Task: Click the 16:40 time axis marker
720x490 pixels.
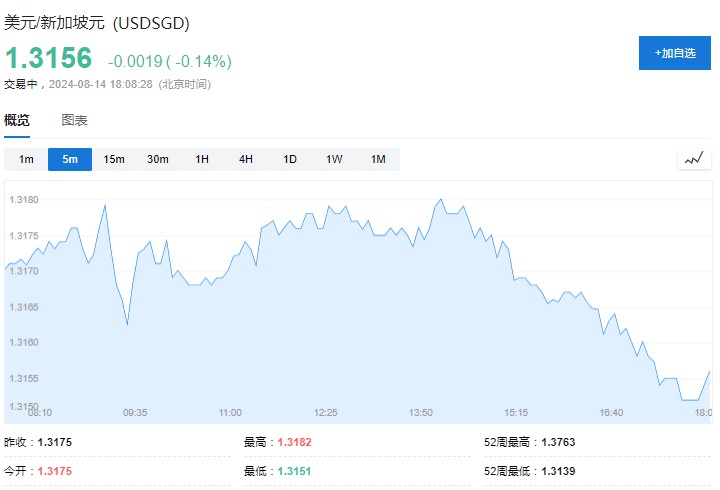Action: (611, 412)
